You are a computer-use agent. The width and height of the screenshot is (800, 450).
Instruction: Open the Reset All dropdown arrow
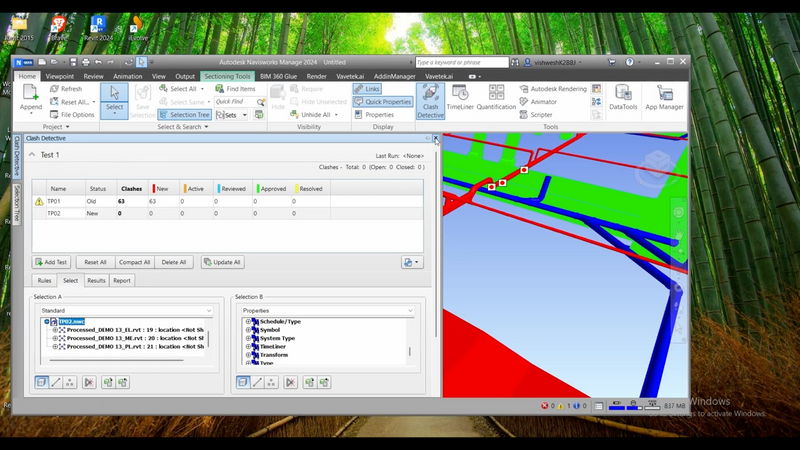point(94,102)
